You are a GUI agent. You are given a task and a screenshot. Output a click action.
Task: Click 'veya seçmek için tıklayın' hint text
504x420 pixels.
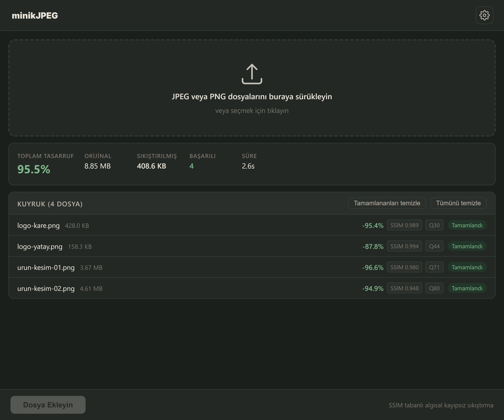pos(252,111)
